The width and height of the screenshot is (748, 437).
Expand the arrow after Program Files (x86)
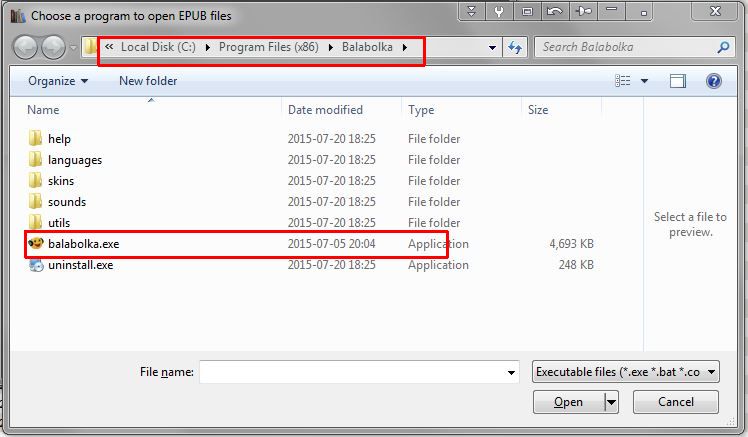(331, 47)
